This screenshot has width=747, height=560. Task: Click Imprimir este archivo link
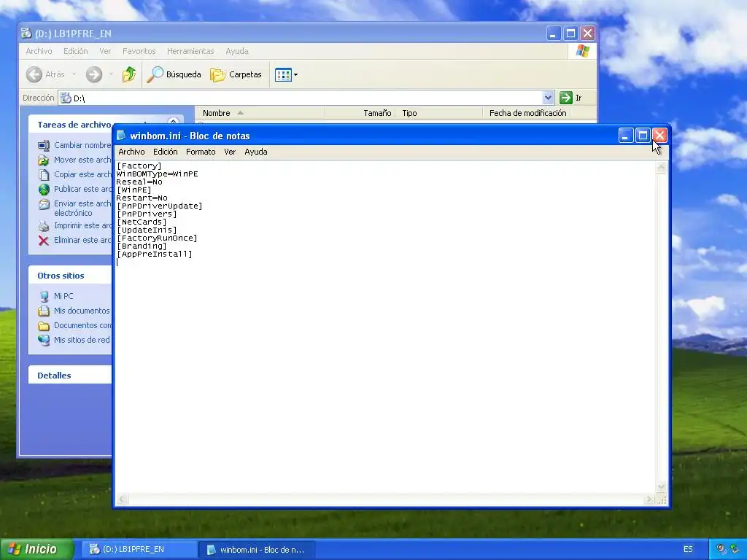click(82, 226)
